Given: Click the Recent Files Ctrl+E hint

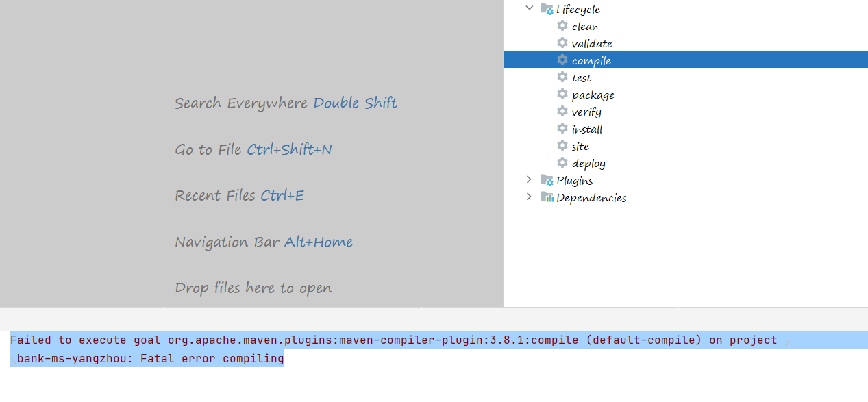Looking at the screenshot, I should tap(240, 195).
